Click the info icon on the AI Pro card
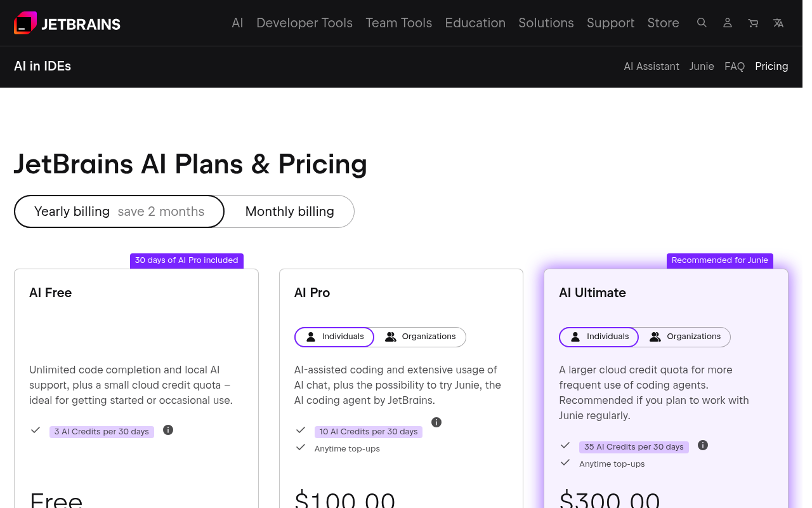 (436, 422)
